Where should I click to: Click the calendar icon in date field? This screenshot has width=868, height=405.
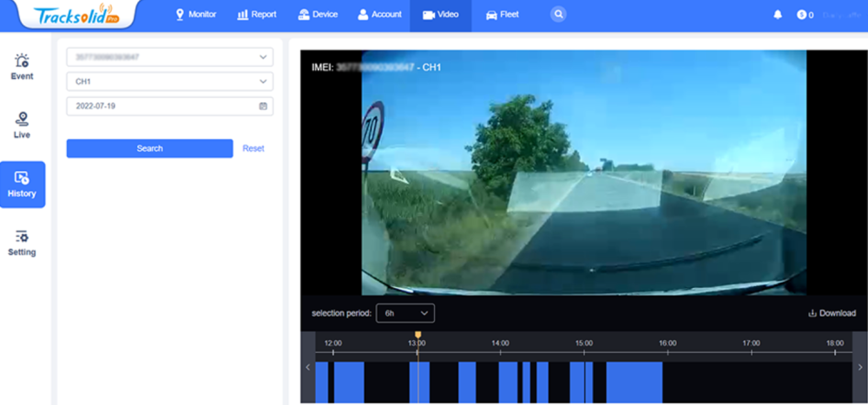point(263,106)
